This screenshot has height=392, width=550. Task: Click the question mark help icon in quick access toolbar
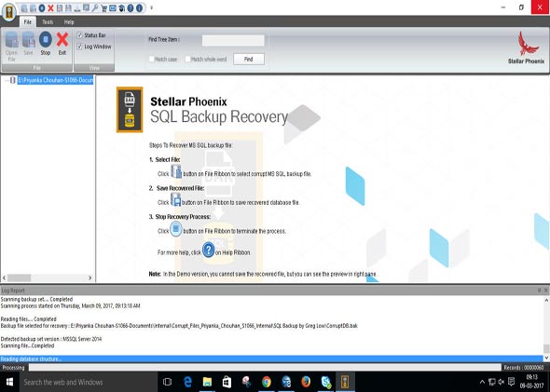131,8
